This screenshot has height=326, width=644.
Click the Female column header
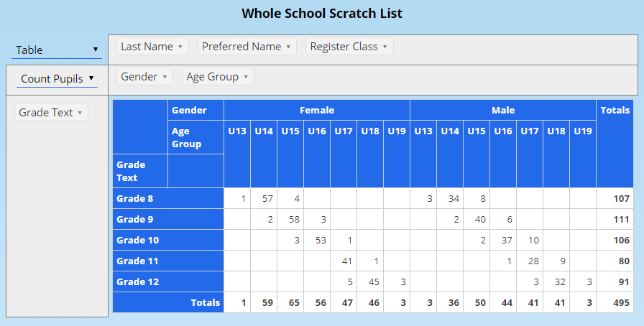point(316,110)
